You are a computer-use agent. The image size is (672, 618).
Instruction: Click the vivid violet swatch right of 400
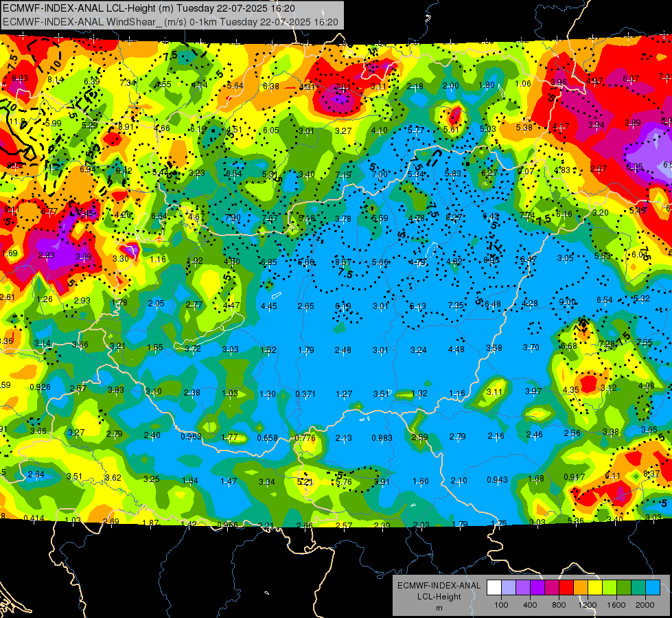[537, 588]
